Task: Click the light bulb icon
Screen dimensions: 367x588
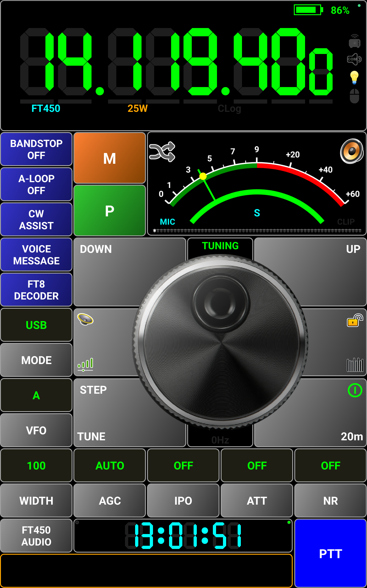Action: pyautogui.click(x=354, y=77)
